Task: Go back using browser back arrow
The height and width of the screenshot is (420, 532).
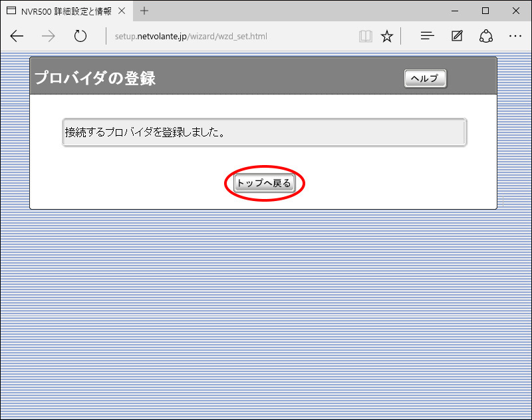Action: pyautogui.click(x=17, y=36)
